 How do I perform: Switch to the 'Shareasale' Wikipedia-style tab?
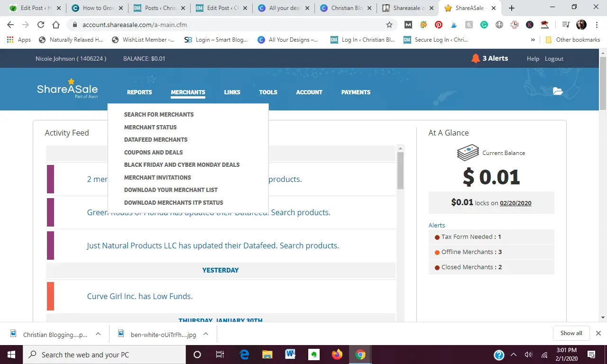click(x=408, y=8)
